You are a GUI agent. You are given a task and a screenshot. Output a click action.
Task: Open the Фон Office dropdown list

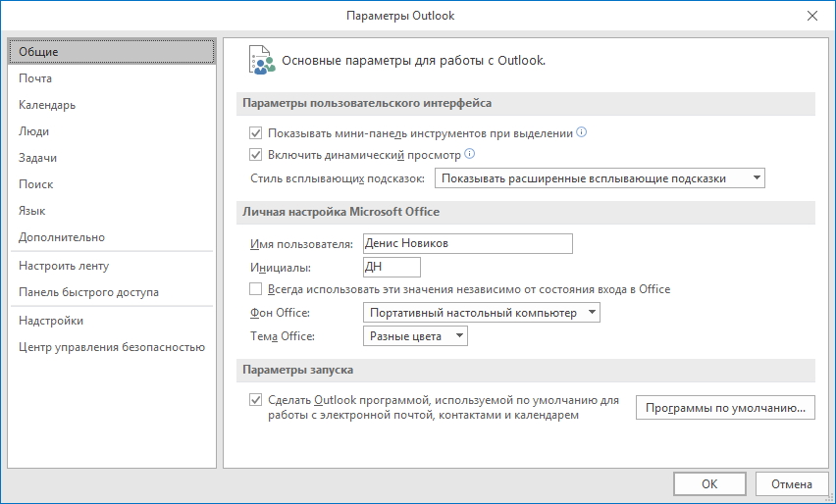coord(482,313)
